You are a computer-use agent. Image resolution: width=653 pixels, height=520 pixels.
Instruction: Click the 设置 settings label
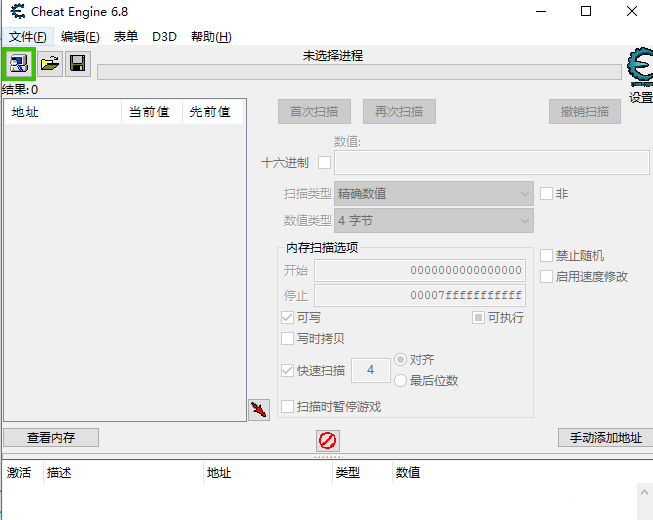(641, 97)
